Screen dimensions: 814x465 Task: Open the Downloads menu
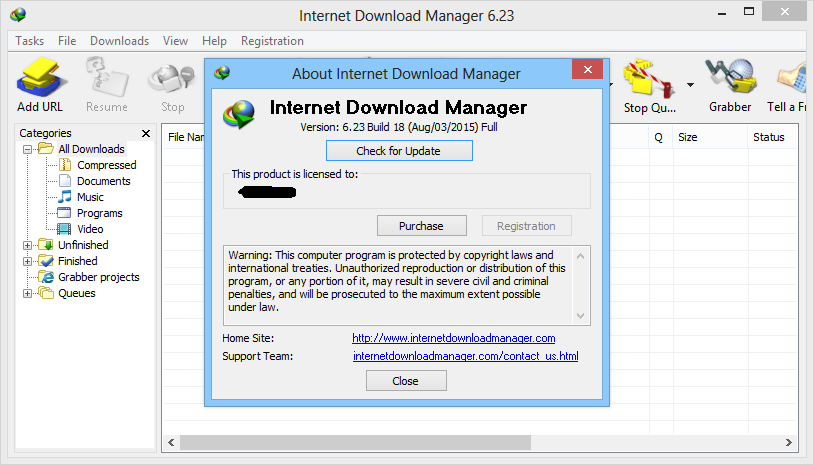(x=119, y=41)
